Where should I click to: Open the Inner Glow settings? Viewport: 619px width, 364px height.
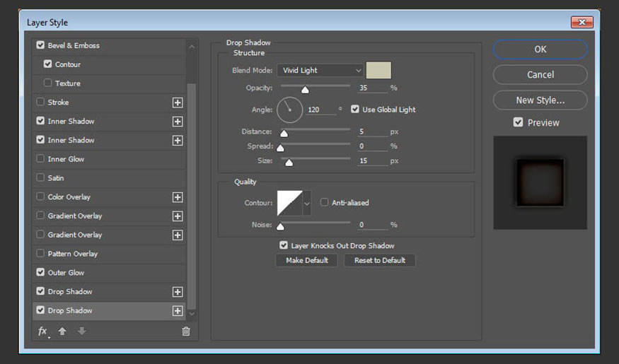(x=66, y=159)
